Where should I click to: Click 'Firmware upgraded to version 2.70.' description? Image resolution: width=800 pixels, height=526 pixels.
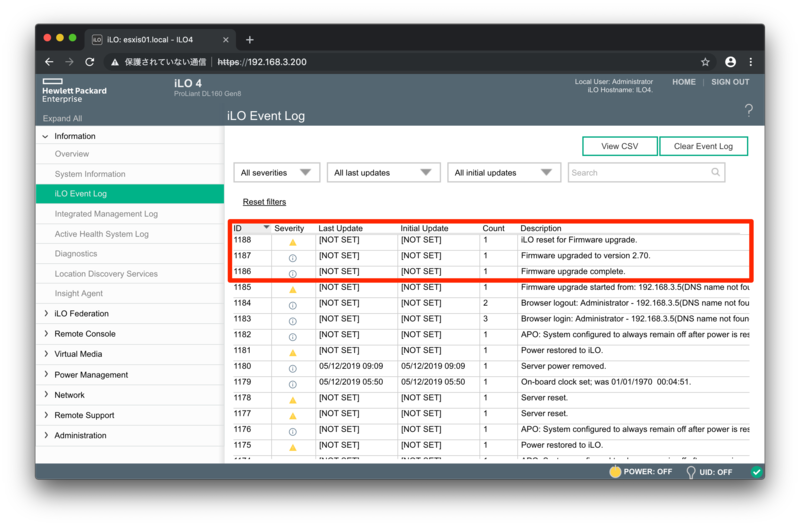(x=585, y=256)
